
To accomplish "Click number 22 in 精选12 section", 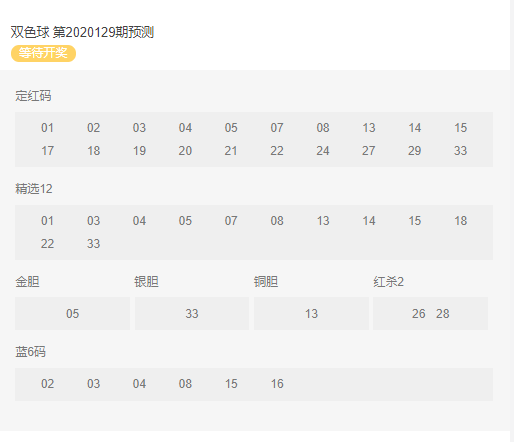I will coord(47,244).
